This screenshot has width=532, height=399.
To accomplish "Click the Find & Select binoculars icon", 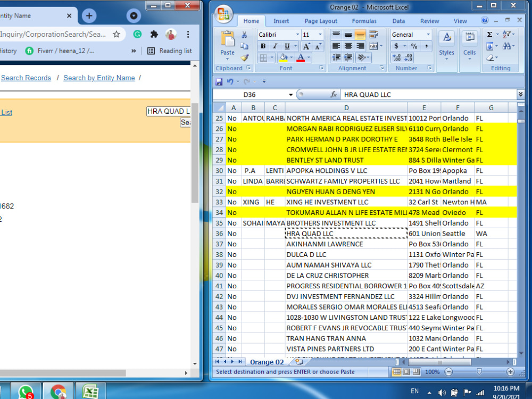I will (506, 46).
